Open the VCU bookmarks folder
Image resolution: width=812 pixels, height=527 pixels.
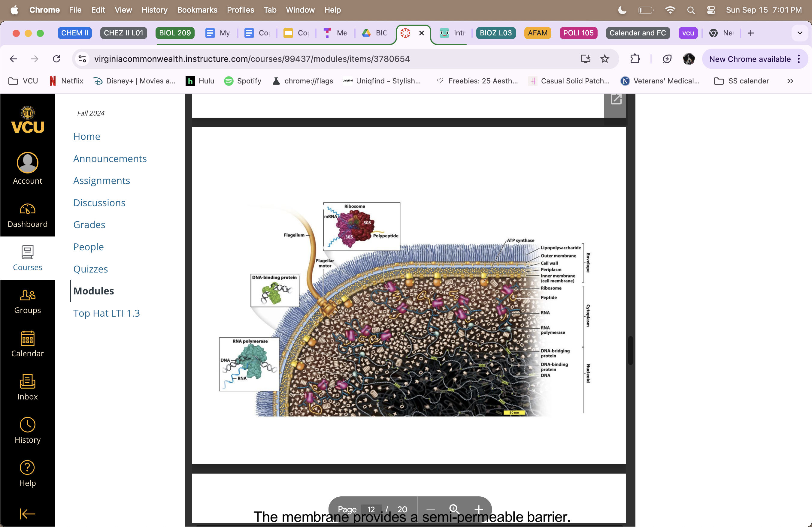(23, 81)
